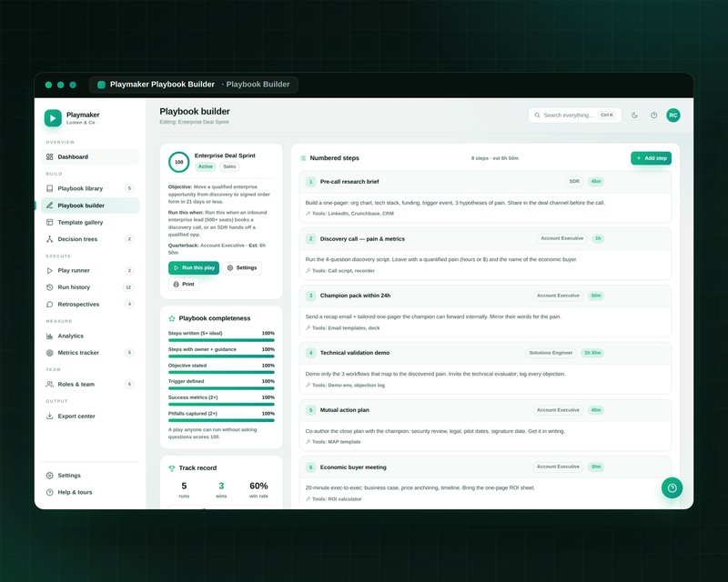Focus the Search everything field
728x582 pixels.
pos(575,115)
